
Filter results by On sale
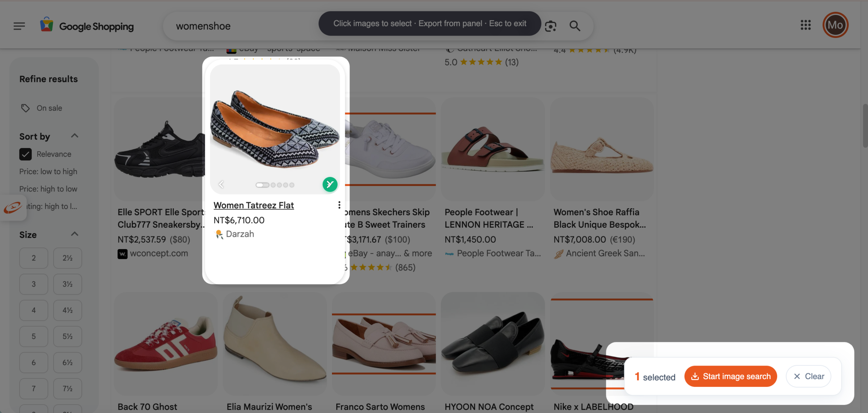tap(49, 108)
